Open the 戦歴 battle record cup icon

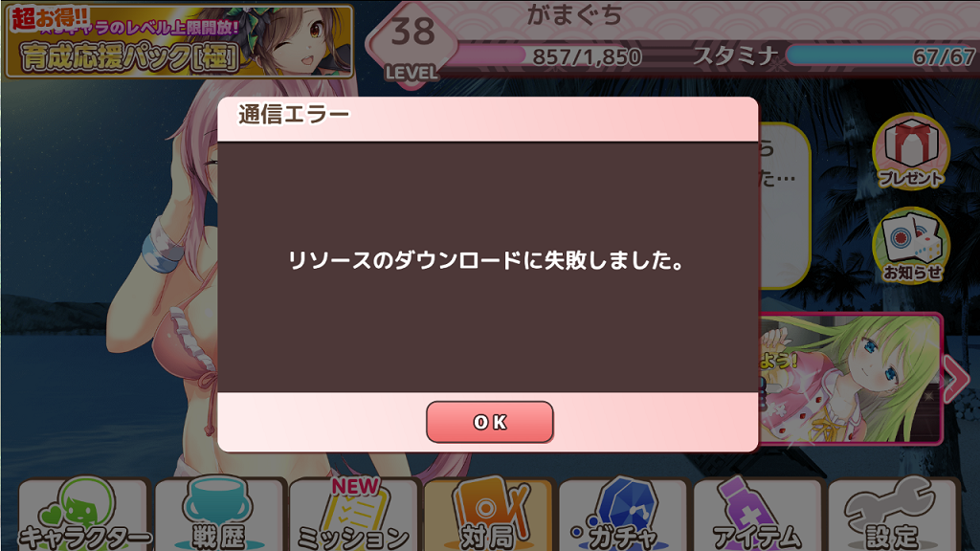pos(219,514)
